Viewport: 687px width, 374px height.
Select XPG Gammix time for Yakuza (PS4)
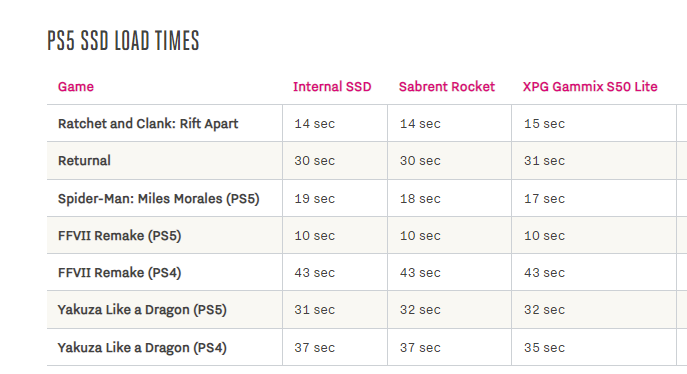click(544, 348)
